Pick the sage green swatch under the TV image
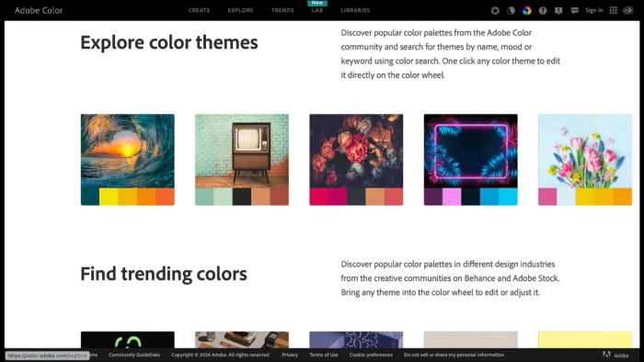 tap(204, 197)
